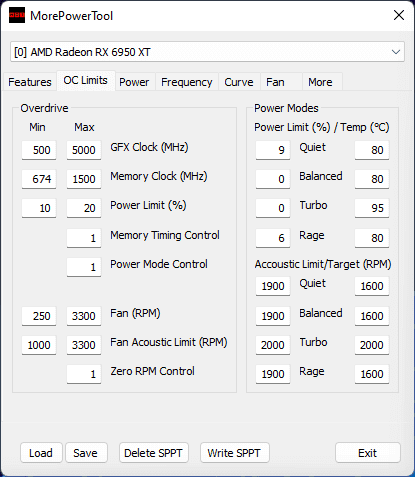
Task: Edit the Power Mode Control value field
Action: (x=84, y=267)
